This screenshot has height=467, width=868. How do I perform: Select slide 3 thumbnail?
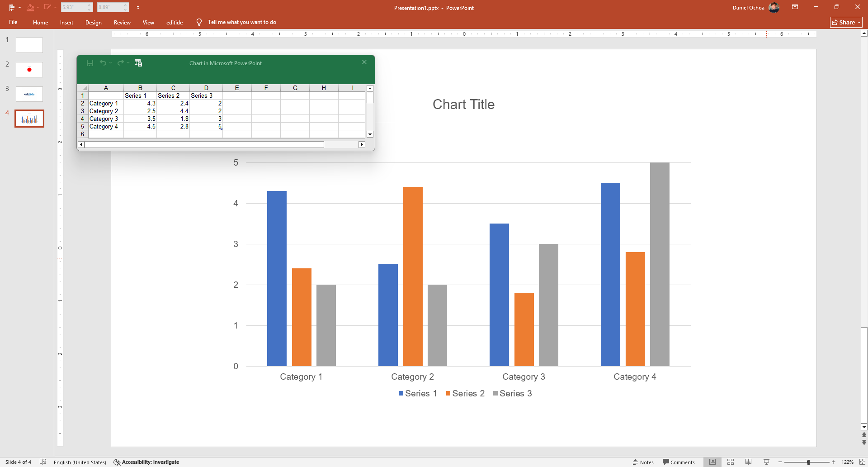(x=29, y=94)
